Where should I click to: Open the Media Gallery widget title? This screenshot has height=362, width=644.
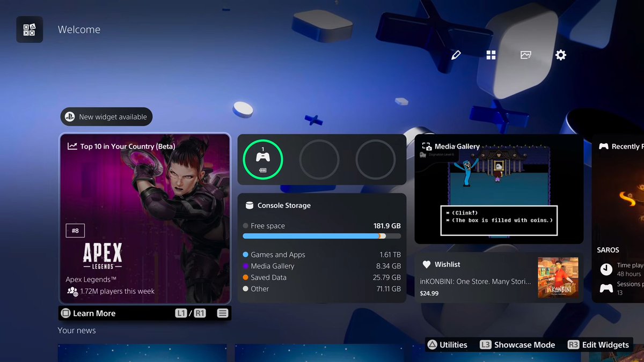pyautogui.click(x=457, y=146)
